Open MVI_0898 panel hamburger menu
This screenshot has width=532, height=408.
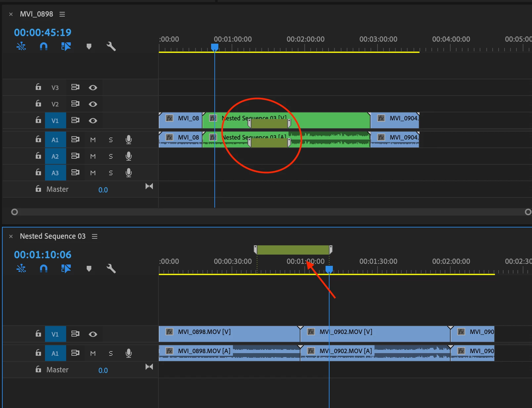(x=62, y=14)
